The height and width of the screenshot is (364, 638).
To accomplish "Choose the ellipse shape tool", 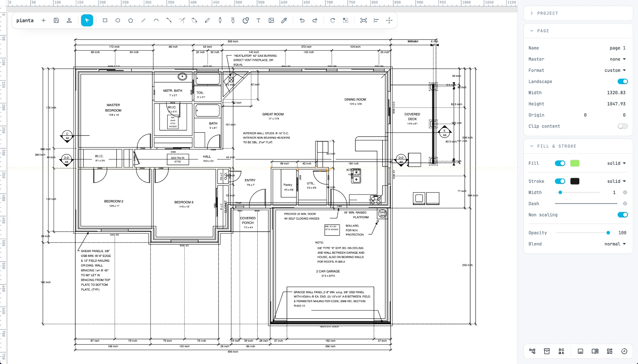I will (x=118, y=20).
